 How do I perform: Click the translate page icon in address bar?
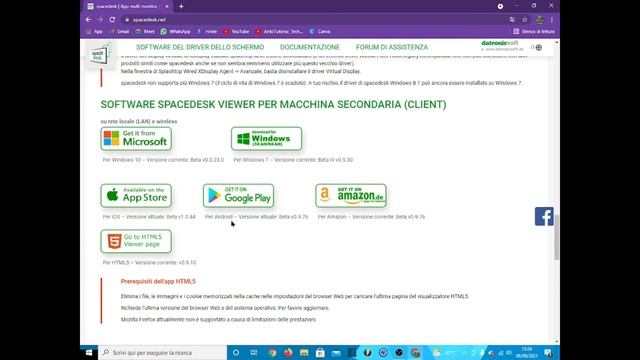[x=512, y=20]
